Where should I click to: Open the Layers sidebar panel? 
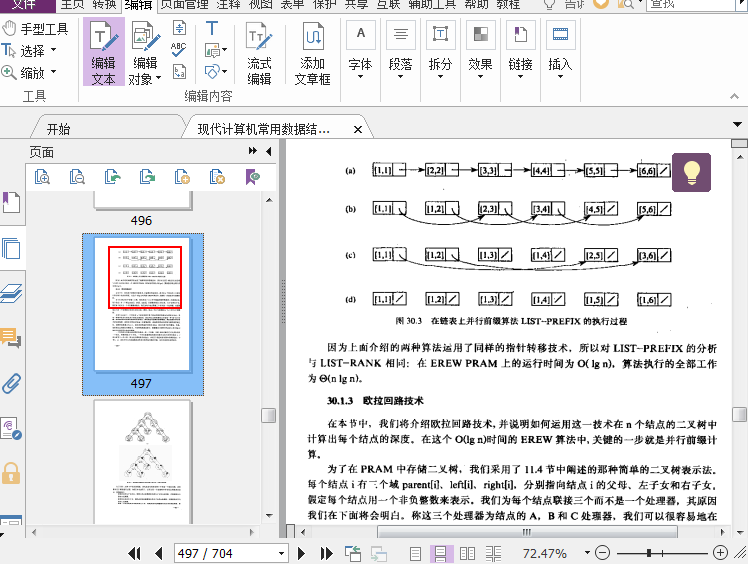[x=11, y=293]
